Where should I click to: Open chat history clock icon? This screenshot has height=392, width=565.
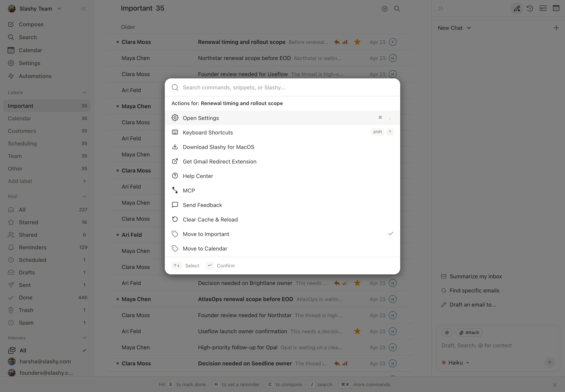pyautogui.click(x=530, y=9)
